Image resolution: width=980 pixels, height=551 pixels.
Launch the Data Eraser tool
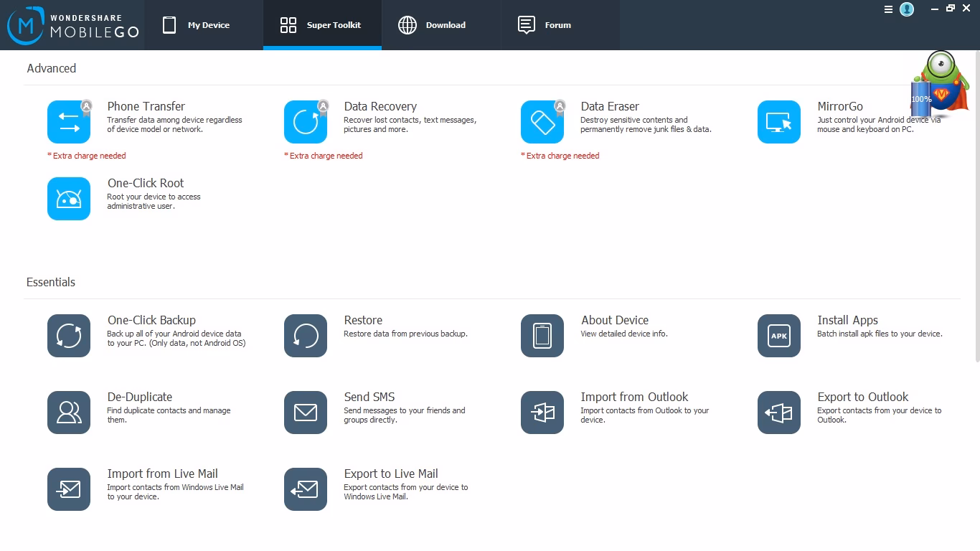(542, 122)
